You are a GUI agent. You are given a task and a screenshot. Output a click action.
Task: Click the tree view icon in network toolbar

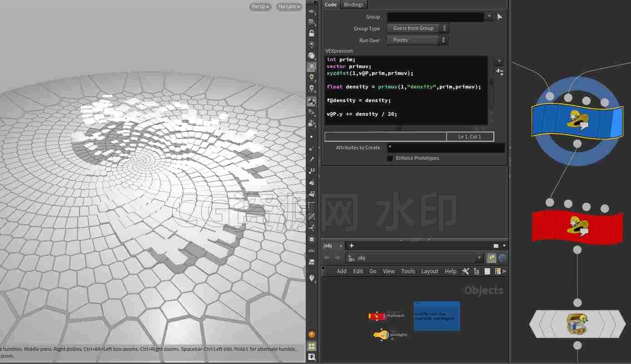(477, 271)
